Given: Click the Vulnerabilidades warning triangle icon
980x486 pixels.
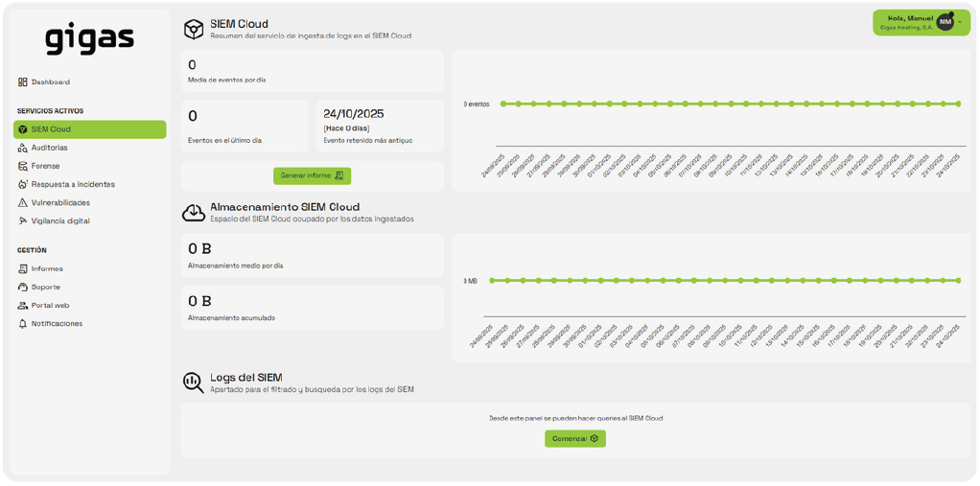Looking at the screenshot, I should coord(23,202).
